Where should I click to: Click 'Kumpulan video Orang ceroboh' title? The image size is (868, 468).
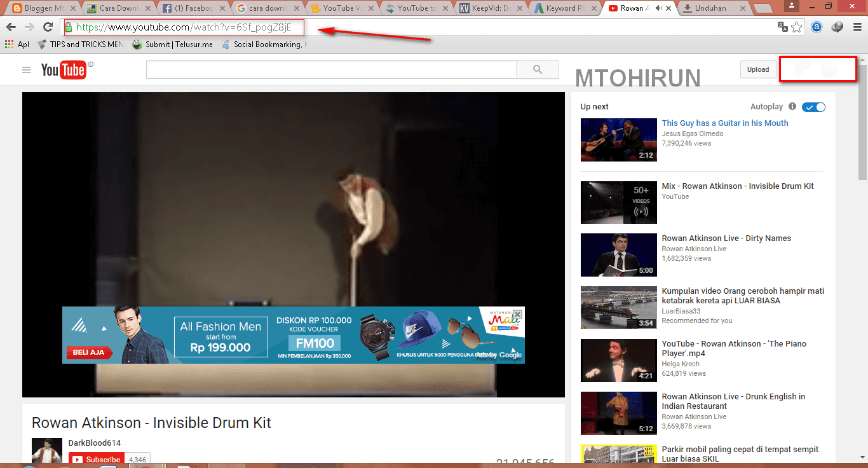743,296
